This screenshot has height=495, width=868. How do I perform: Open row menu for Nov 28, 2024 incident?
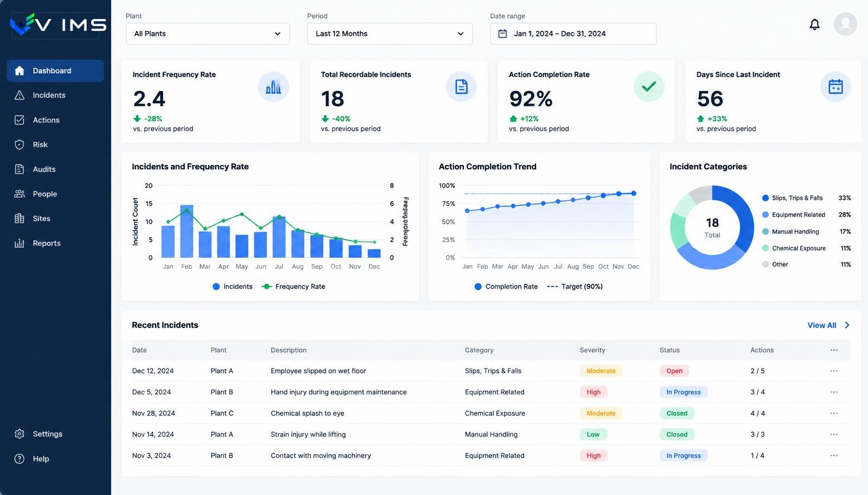point(834,413)
